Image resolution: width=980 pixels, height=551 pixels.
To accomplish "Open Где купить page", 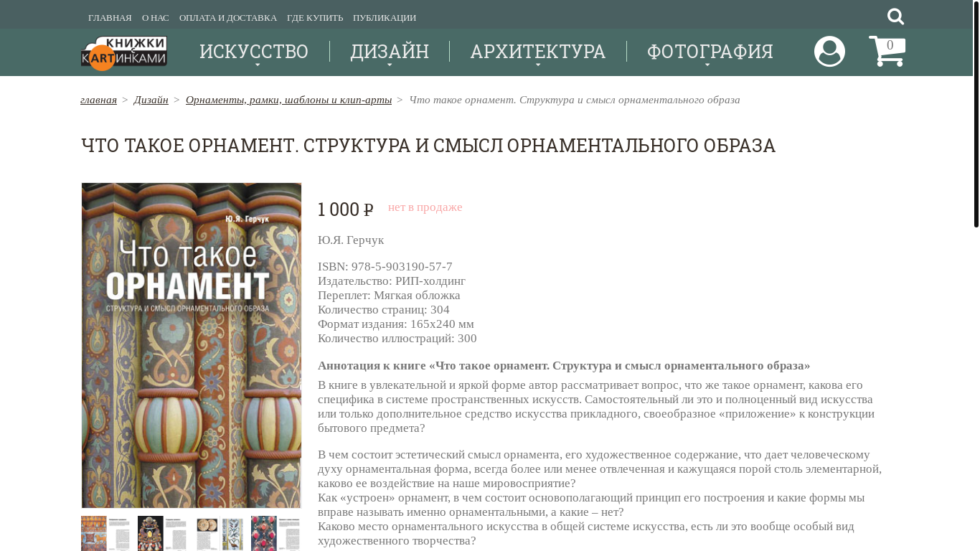I will (x=315, y=18).
